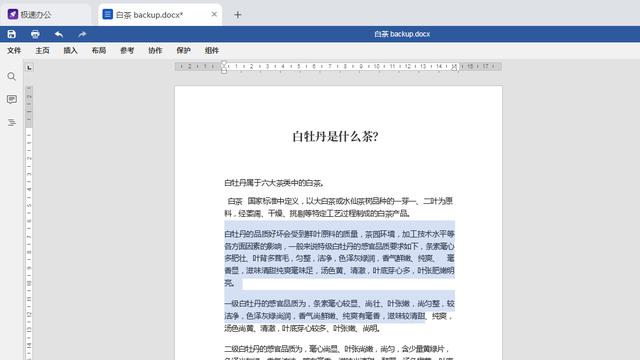
Task: Open the 协作 menu tab
Action: click(x=155, y=51)
